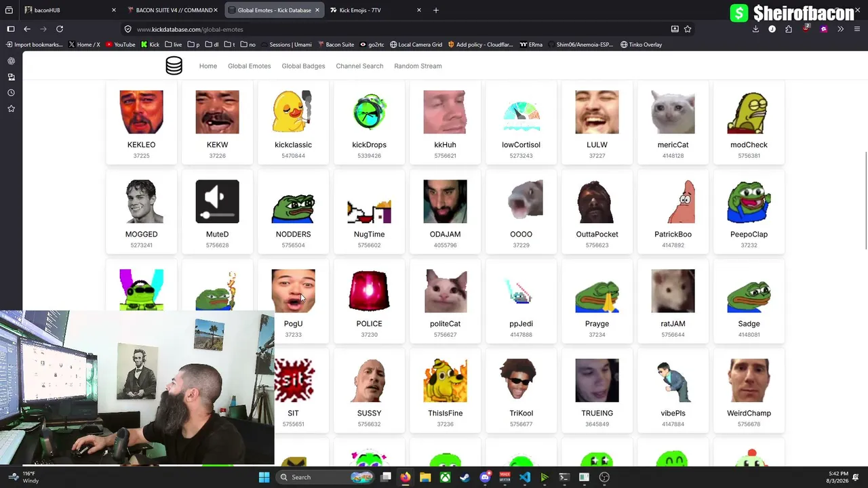Image resolution: width=868 pixels, height=488 pixels.
Task: Open OBS Studio from the taskbar
Action: click(x=604, y=477)
